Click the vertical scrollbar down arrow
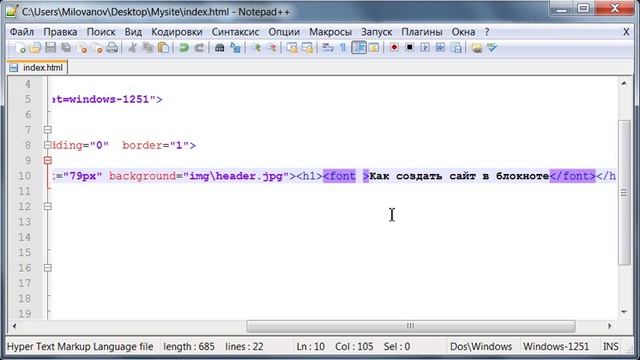Screen dimensions: 640x360 (x=624, y=312)
